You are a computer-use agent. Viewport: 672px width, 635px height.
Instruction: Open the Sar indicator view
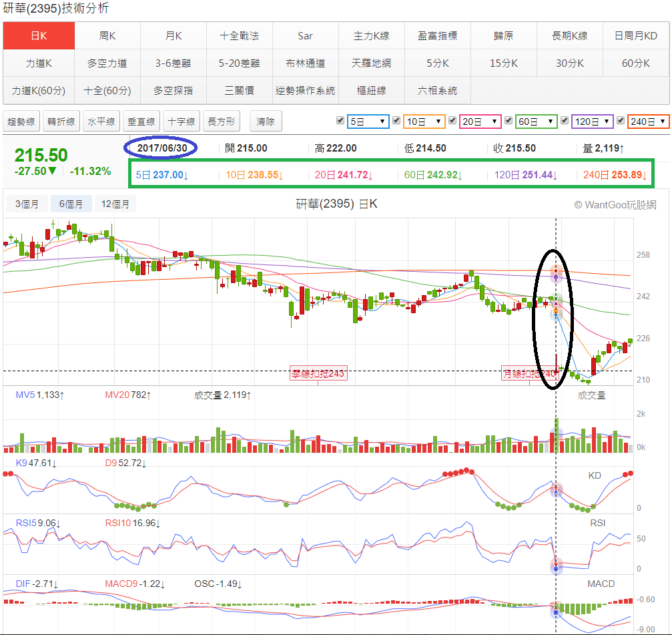pyautogui.click(x=304, y=35)
